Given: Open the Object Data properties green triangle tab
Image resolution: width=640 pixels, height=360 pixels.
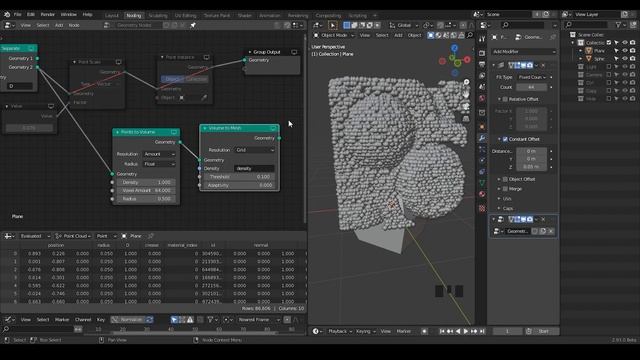Looking at the screenshot, I should pos(482,183).
